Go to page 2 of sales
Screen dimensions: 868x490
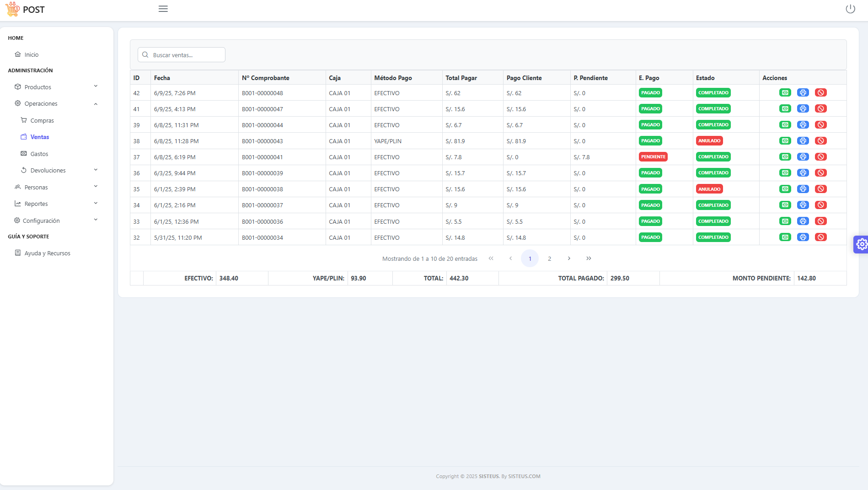tap(549, 258)
